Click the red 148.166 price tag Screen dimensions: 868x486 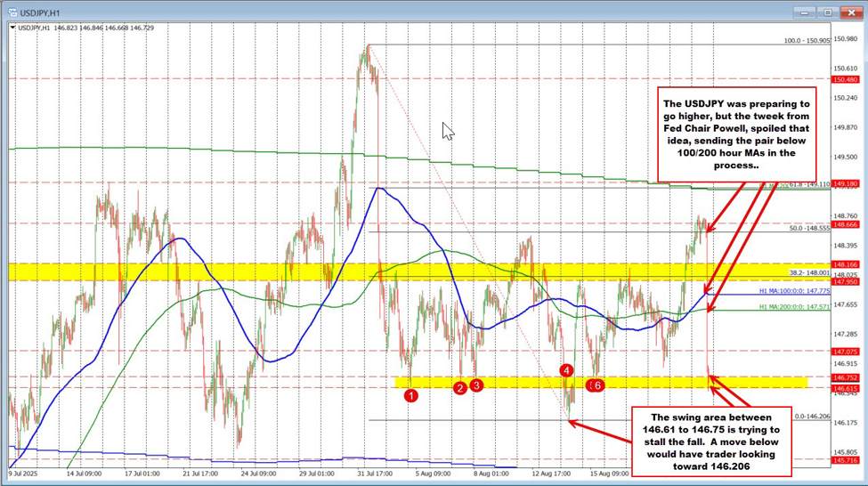tap(846, 265)
